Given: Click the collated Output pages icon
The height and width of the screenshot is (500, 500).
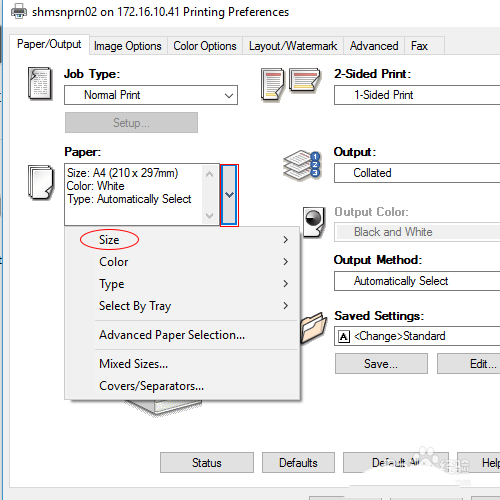Looking at the screenshot, I should point(302,165).
